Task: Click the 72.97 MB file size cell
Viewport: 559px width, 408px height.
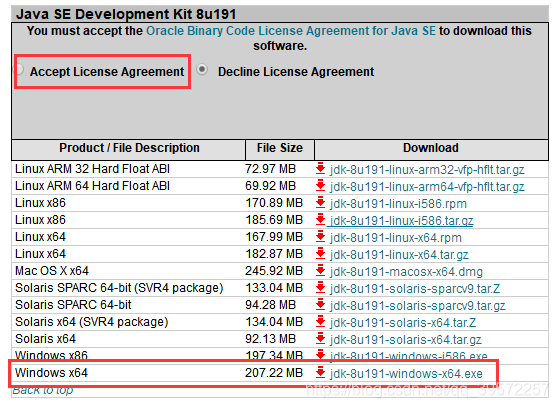Action: click(270, 169)
